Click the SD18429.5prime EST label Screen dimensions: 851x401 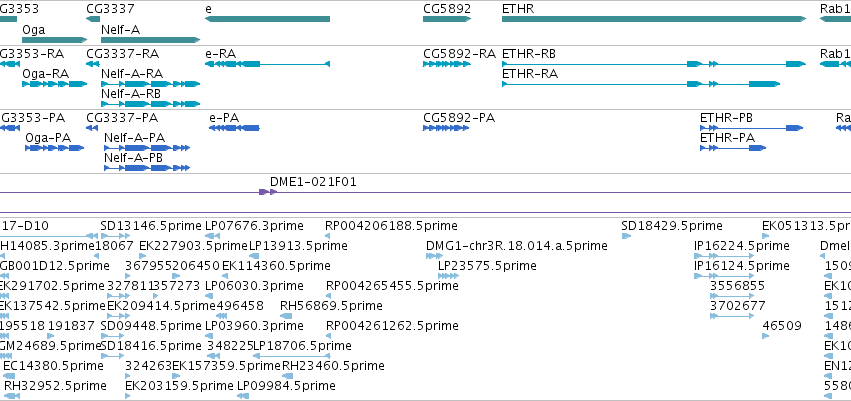point(671,226)
